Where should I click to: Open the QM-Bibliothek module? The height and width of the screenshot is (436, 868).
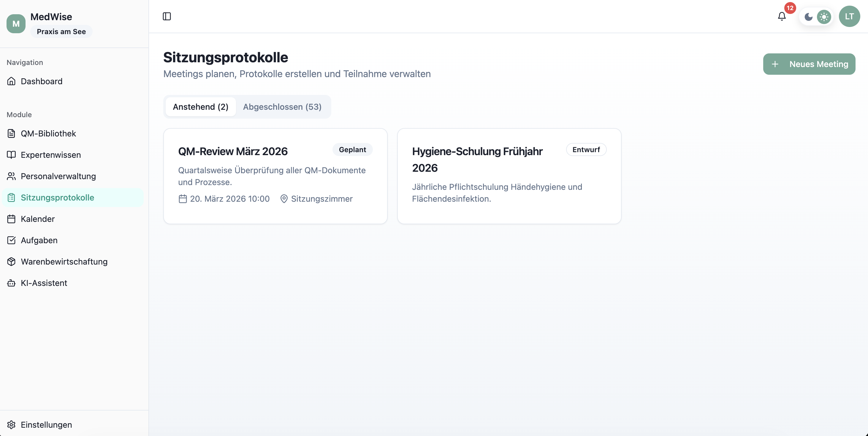(48, 133)
